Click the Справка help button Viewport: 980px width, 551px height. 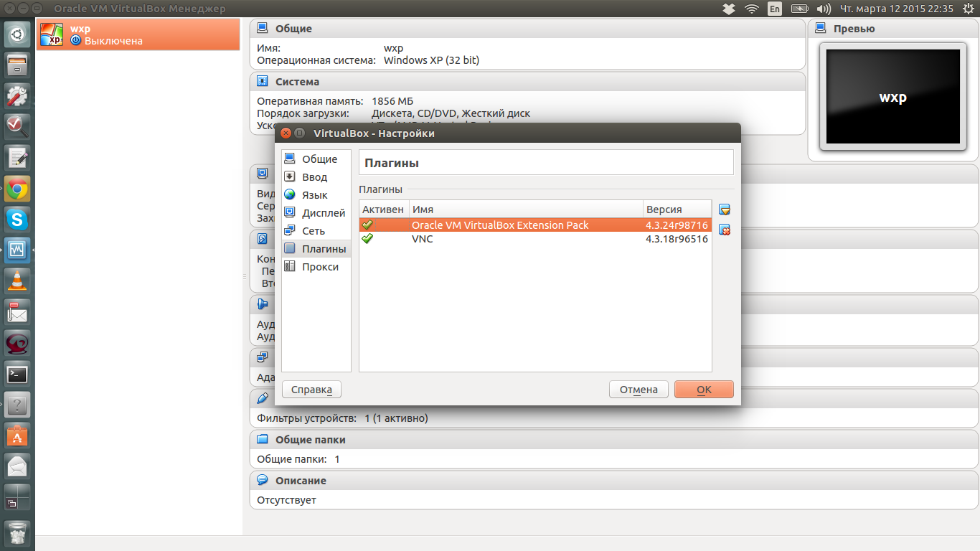(311, 390)
